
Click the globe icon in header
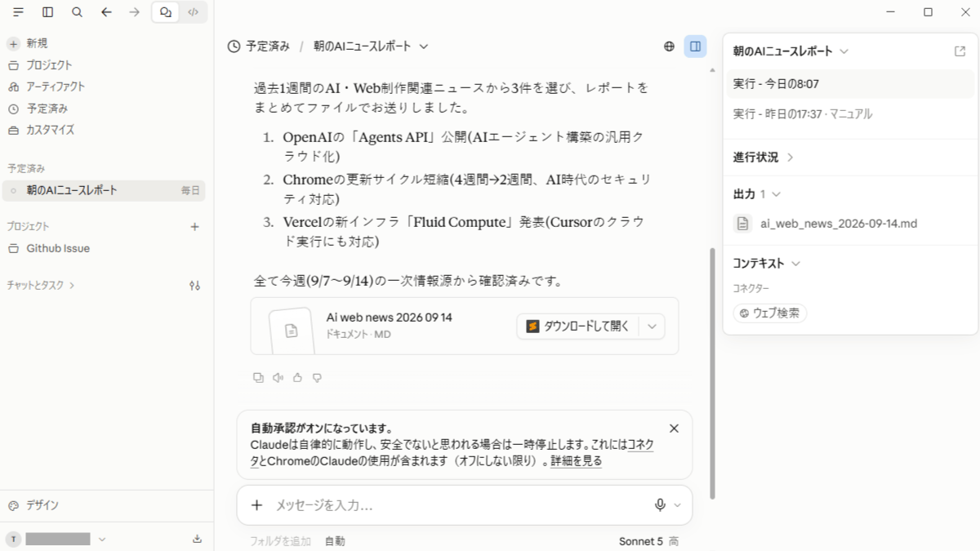(x=669, y=47)
